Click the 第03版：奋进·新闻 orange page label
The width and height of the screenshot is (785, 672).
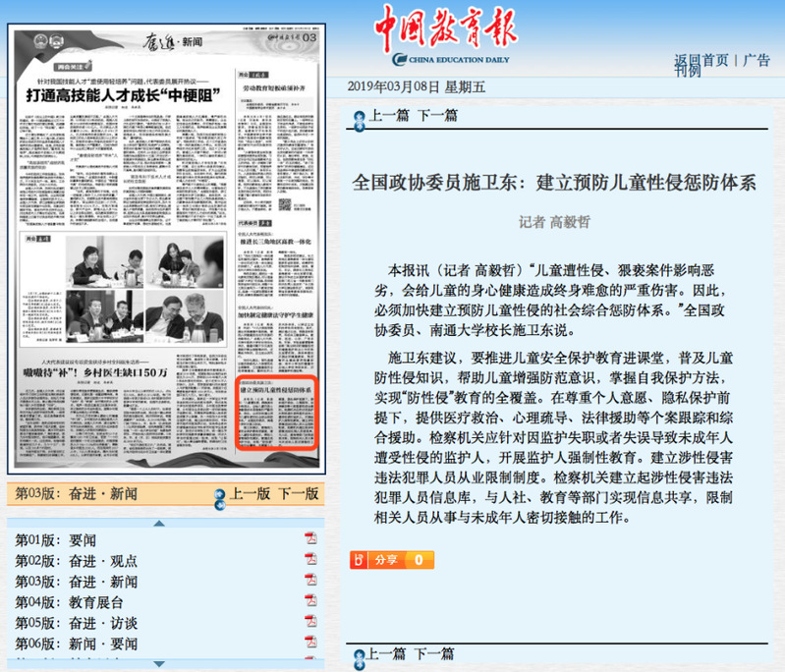(76, 494)
